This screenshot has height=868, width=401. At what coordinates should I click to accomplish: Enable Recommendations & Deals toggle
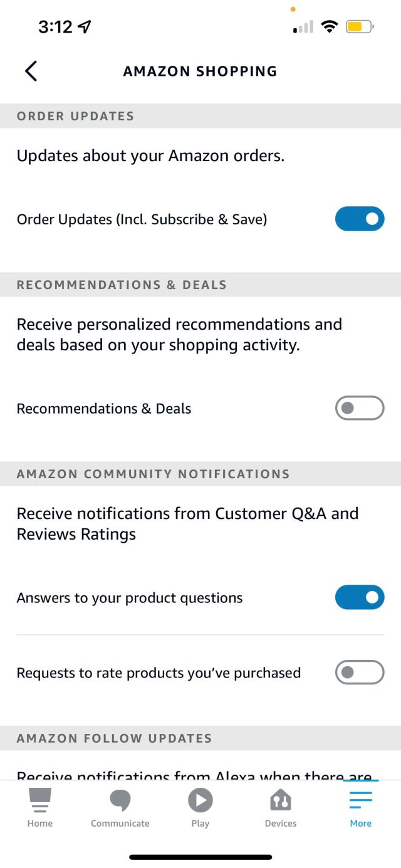point(360,408)
